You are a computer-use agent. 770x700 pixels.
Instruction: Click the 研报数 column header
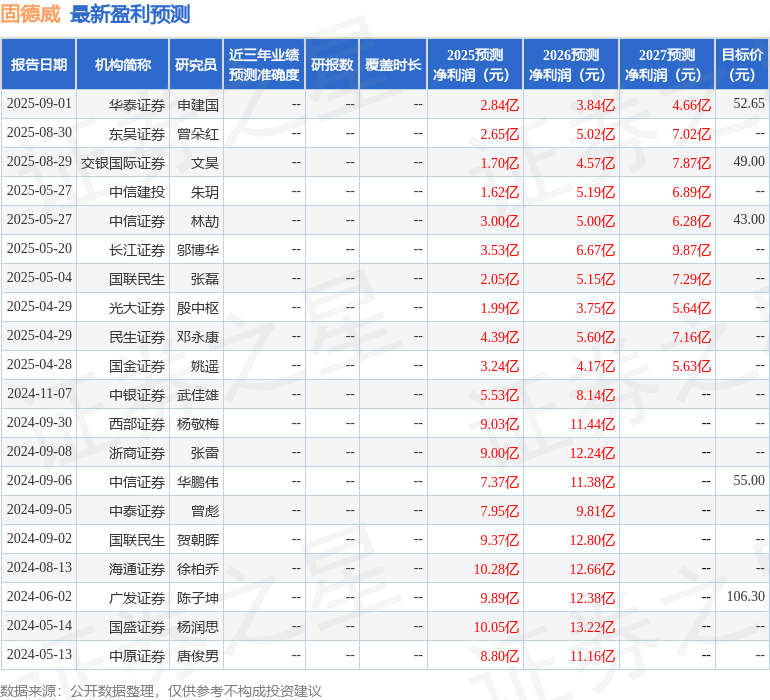click(332, 65)
